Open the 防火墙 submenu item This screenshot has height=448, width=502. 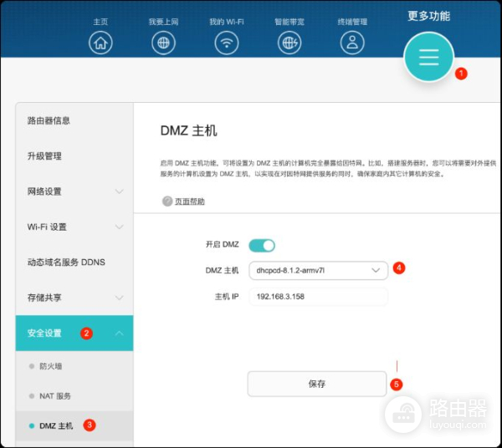click(x=50, y=366)
